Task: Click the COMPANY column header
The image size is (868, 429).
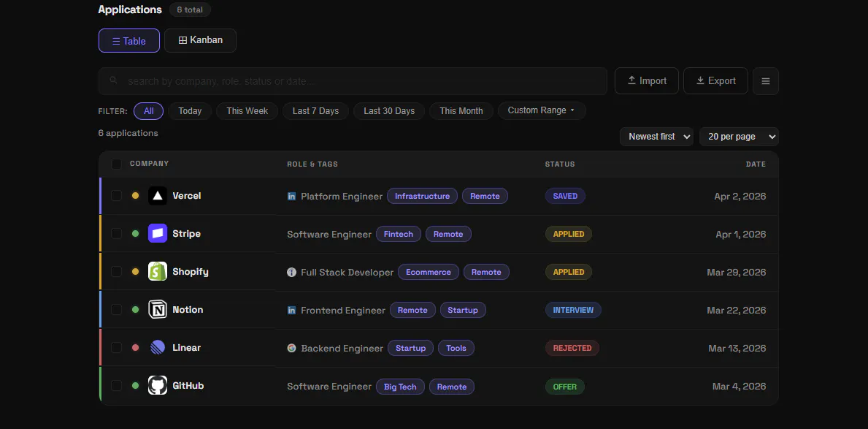Action: pyautogui.click(x=150, y=164)
